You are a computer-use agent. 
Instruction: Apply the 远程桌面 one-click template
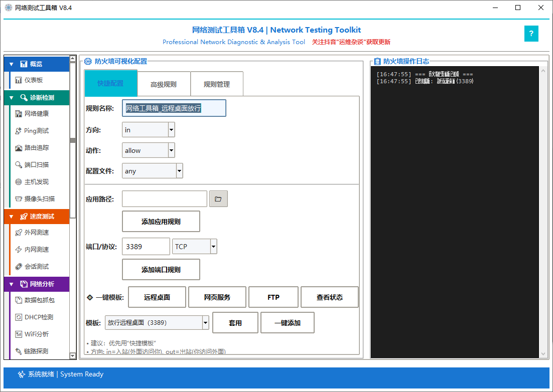point(157,297)
